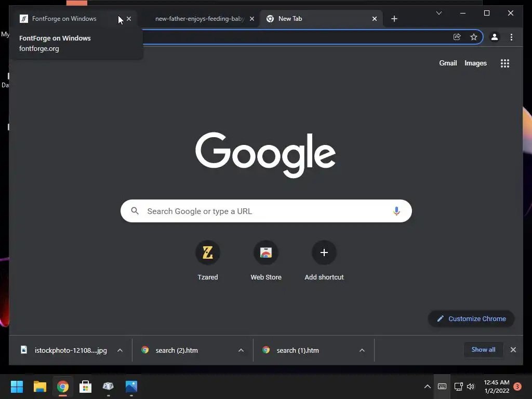Open Microsoft Store from the taskbar
This screenshot has height=399, width=532.
(86, 387)
